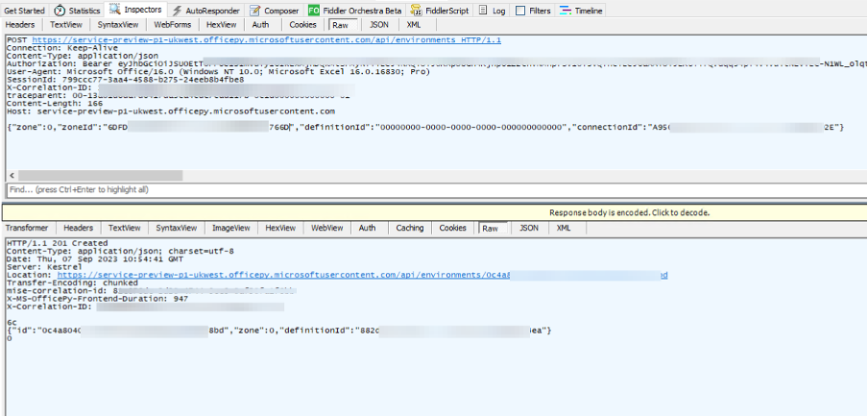Select the response Auth tab
Screen dimensions: 868x417
point(367,228)
